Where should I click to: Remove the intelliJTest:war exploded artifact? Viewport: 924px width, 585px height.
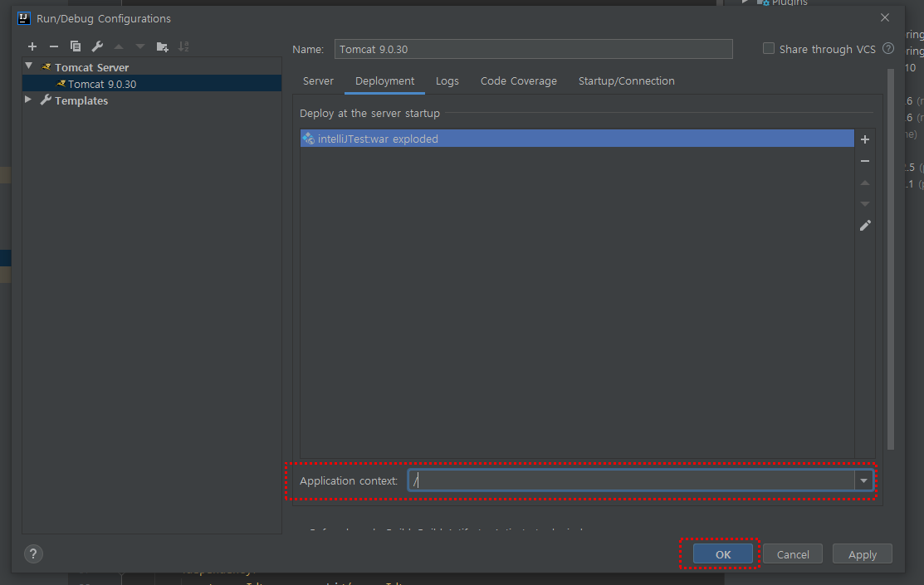[x=865, y=161]
